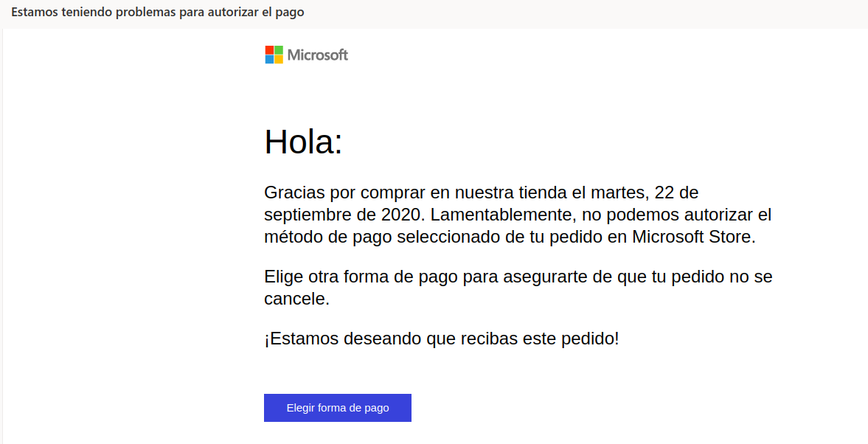Click the "Hola:" greeting heading
This screenshot has height=444, width=868.
303,142
